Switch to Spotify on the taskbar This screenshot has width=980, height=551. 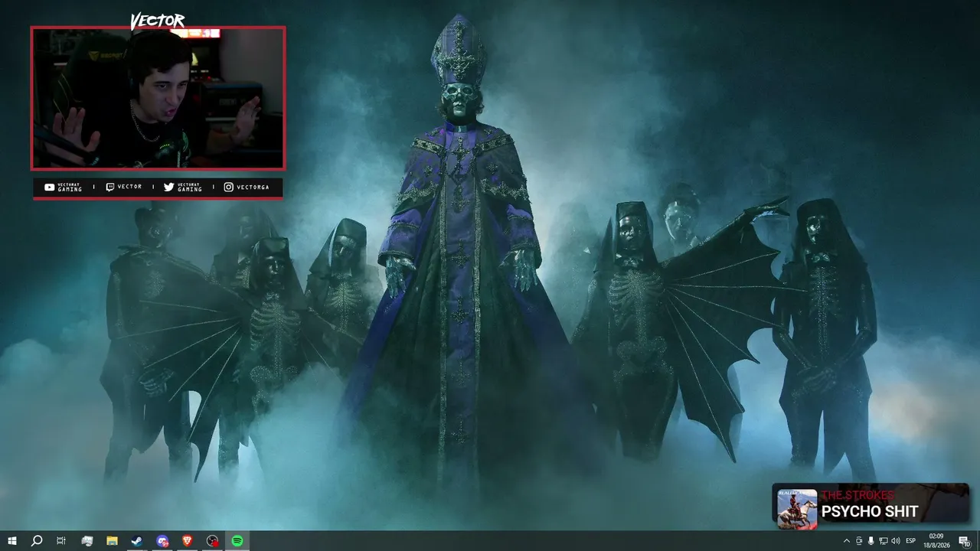237,541
